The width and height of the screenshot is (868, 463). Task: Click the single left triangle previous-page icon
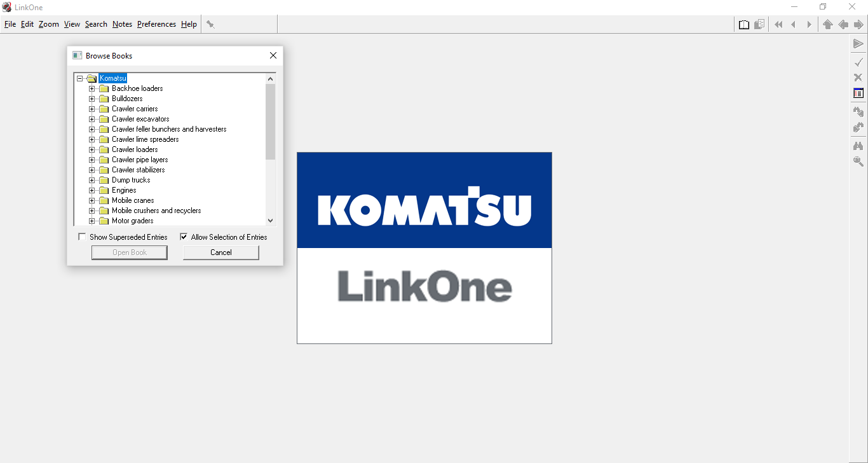794,24
